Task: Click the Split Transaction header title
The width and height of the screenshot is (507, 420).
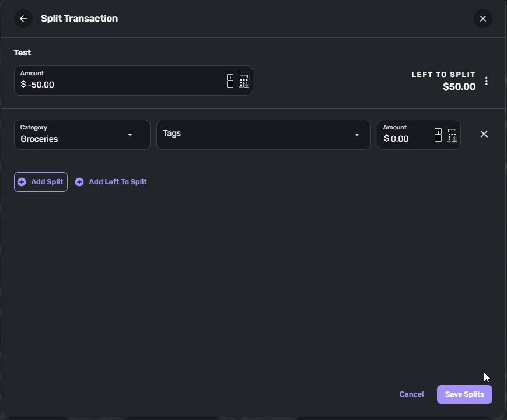Action: point(79,18)
